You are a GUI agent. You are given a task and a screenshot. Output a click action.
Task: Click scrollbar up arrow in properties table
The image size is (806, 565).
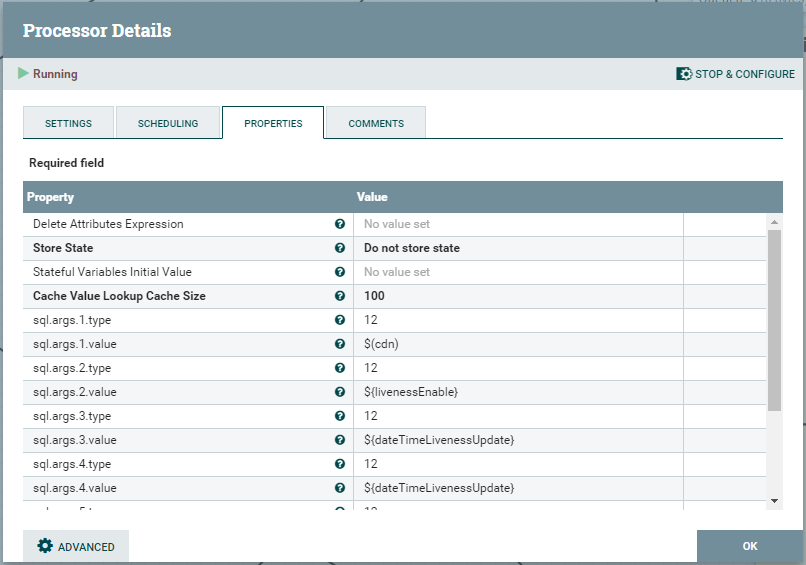click(x=774, y=222)
